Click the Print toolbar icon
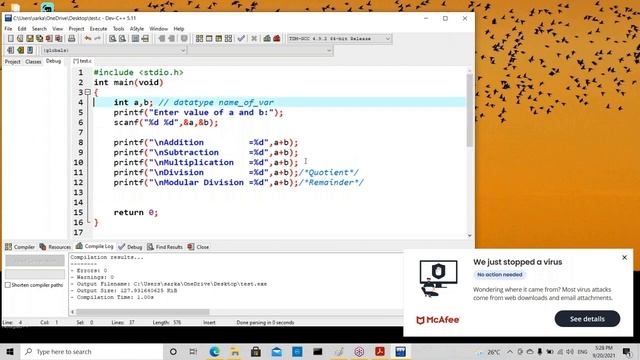The width and height of the screenshot is (640, 360). point(71,38)
